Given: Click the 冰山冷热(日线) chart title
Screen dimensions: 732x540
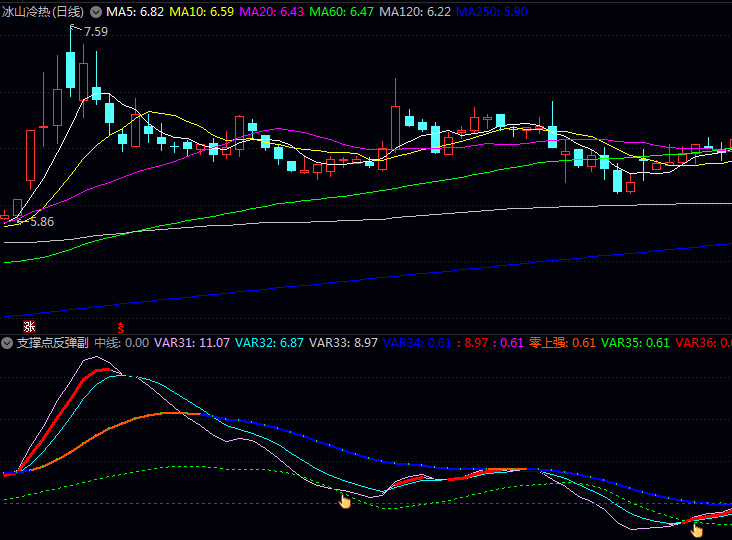Looking at the screenshot, I should 44,12.
